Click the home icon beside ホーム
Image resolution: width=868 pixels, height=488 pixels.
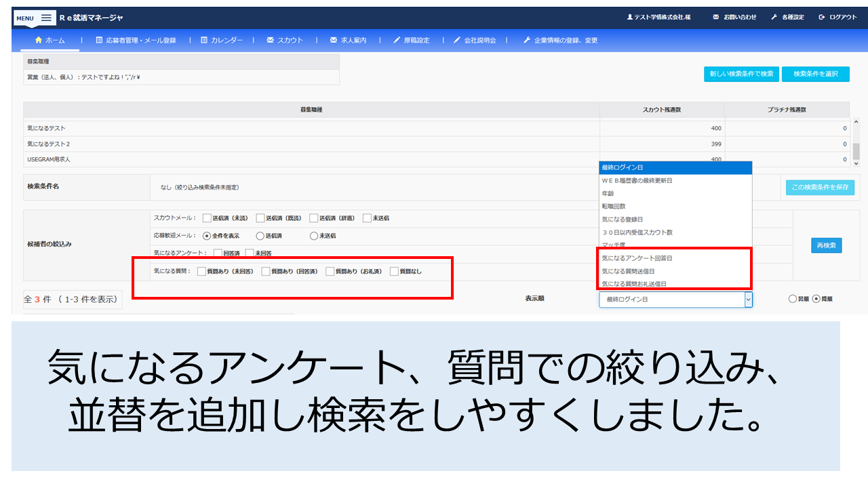[39, 40]
